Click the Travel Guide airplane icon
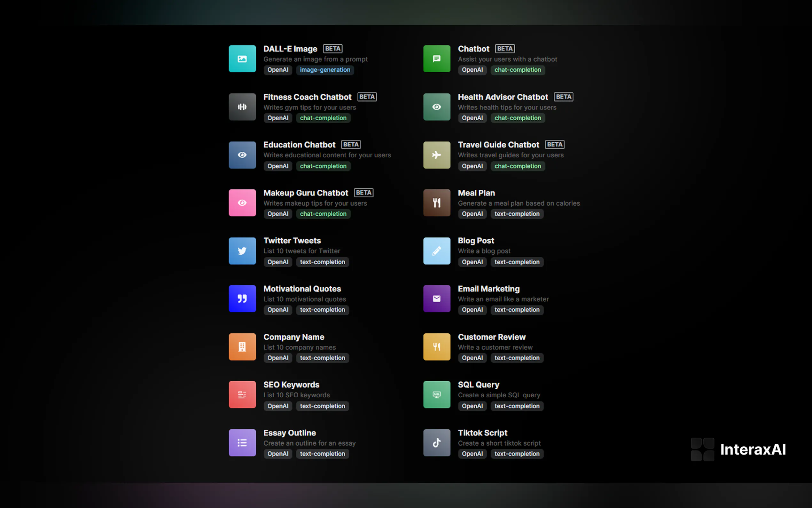Screen dimensions: 812x508 coord(436,155)
